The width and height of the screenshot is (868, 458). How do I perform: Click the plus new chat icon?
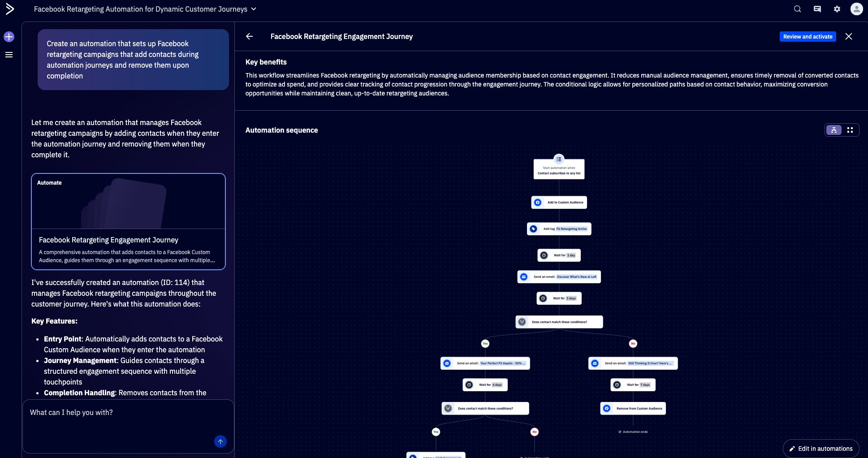pyautogui.click(x=9, y=37)
